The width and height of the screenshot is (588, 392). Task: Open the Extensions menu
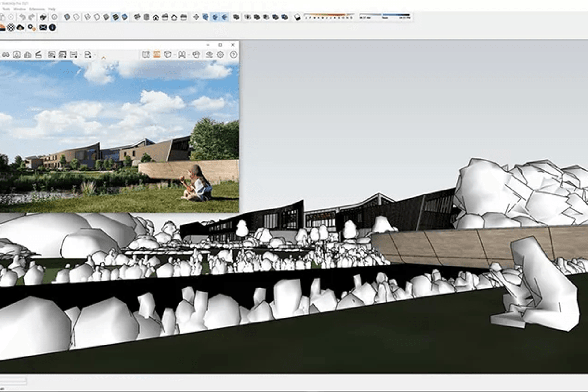pyautogui.click(x=37, y=9)
